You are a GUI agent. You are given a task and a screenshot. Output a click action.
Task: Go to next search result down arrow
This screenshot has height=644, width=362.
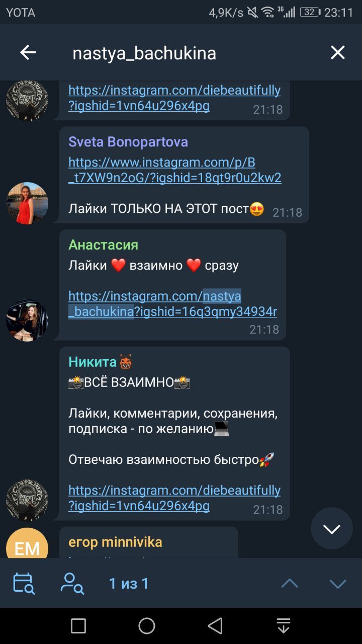point(338,584)
